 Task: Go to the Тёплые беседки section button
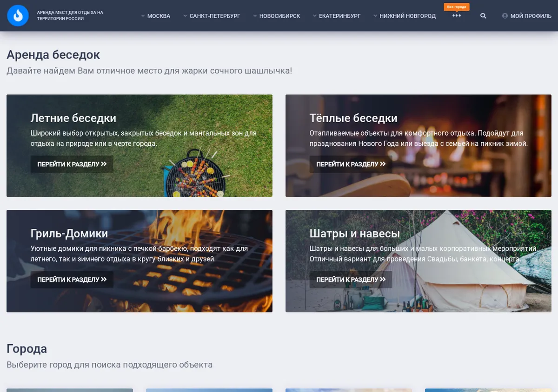[x=351, y=164]
